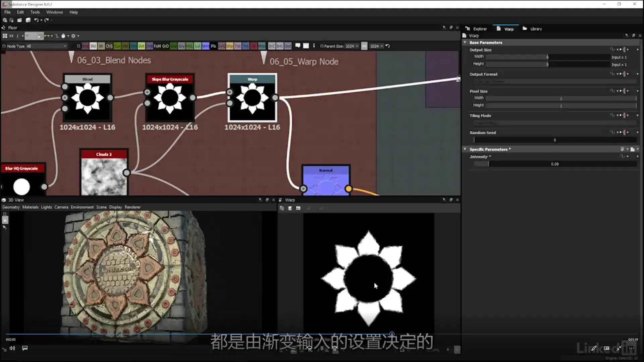Viewport: 644px width, 362px height.
Task: Collapse the Base Parameters section
Action: (465, 43)
